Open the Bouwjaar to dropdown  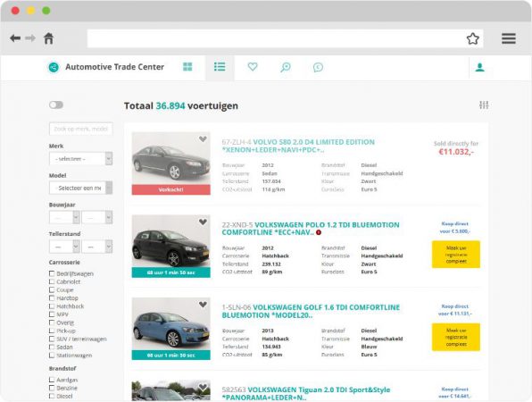click(97, 217)
